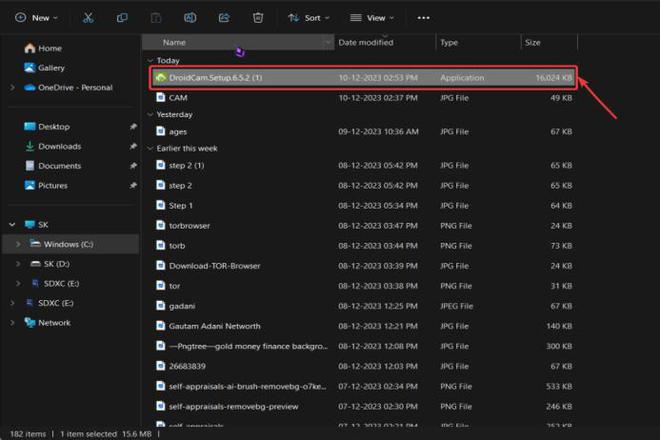This screenshot has width=660, height=440.
Task: Collapse the SK computer tree node
Action: coord(12,225)
